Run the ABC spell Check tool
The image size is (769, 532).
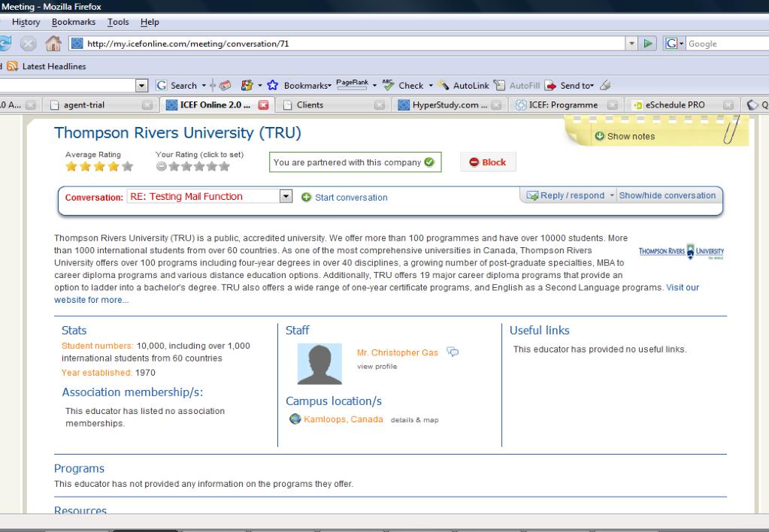point(403,86)
